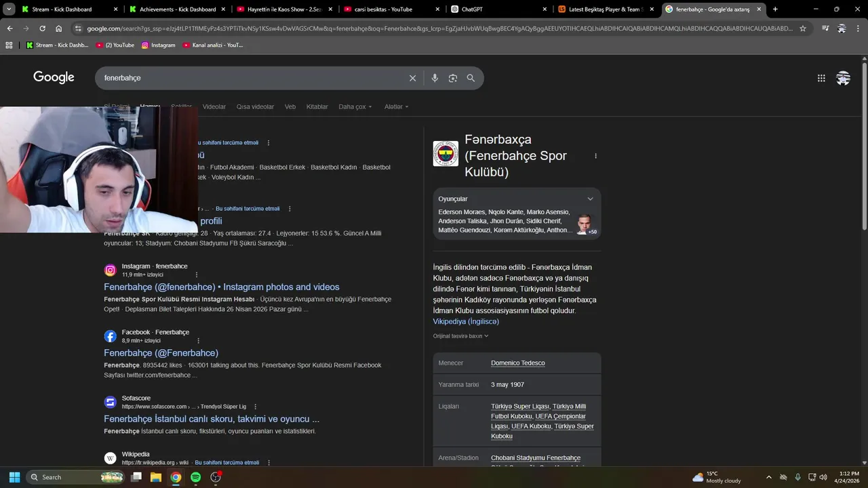Switch to the Videolar tab
The image size is (868, 488).
214,107
